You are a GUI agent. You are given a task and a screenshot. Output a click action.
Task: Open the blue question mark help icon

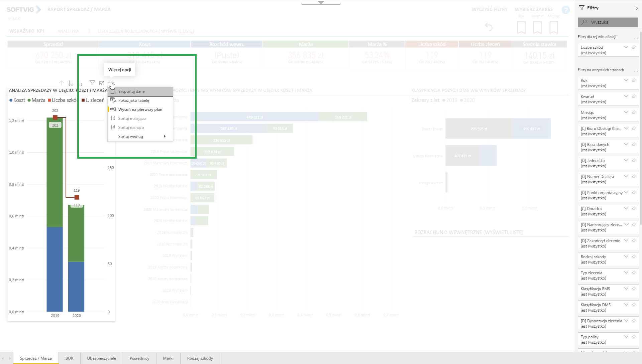(565, 10)
